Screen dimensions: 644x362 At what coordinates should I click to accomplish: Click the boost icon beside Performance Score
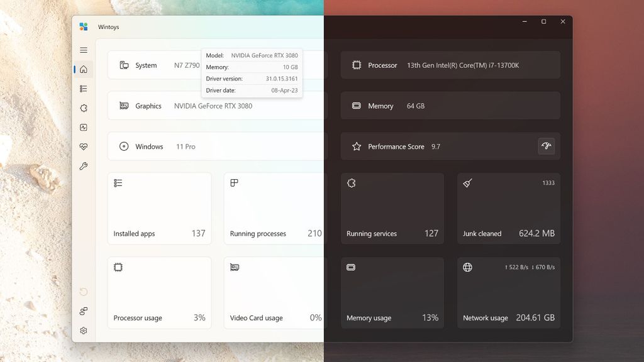point(547,146)
